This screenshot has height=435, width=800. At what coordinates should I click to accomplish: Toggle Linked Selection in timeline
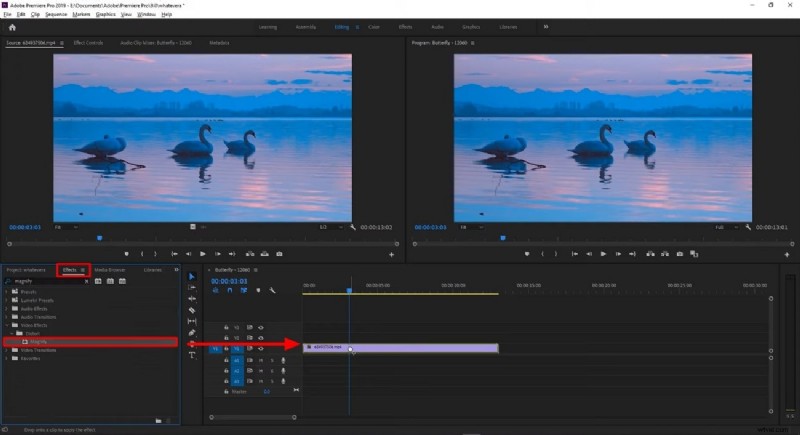pos(244,291)
